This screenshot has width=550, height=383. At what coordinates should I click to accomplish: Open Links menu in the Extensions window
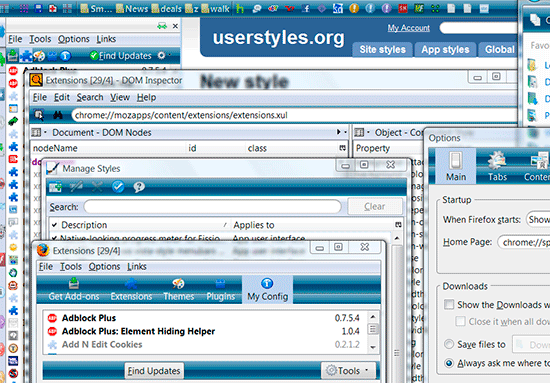pos(137,267)
